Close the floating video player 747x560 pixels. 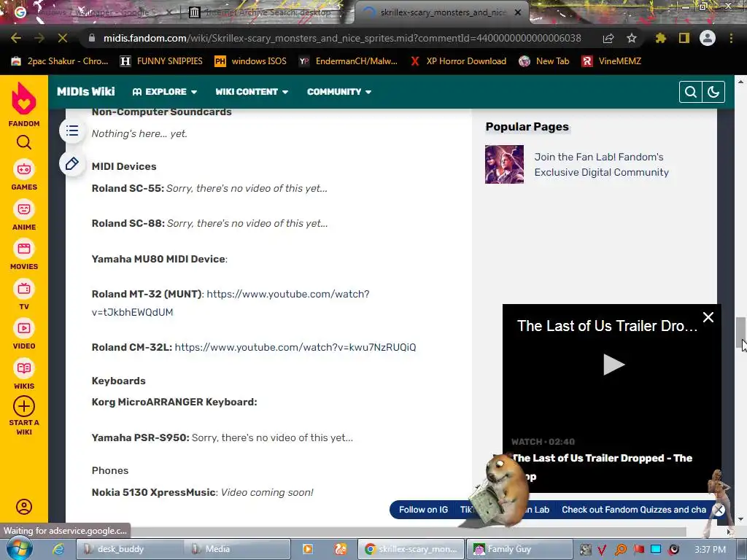tap(708, 317)
